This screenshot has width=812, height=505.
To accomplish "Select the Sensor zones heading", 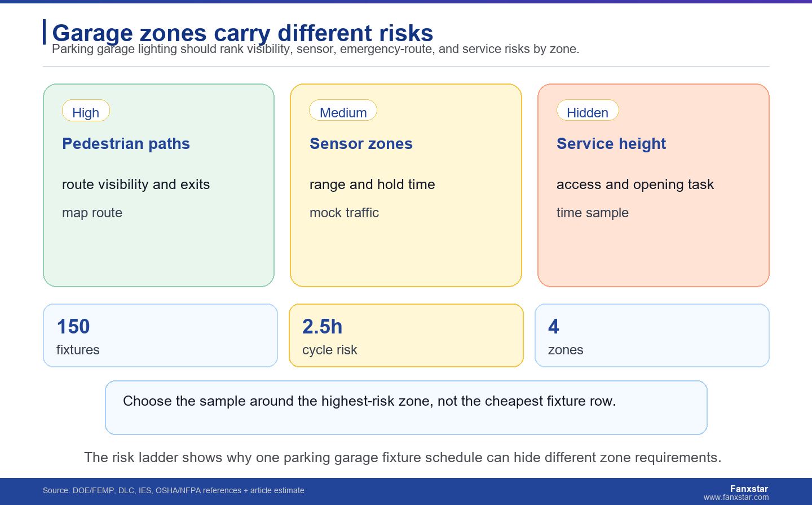I will pos(361,144).
